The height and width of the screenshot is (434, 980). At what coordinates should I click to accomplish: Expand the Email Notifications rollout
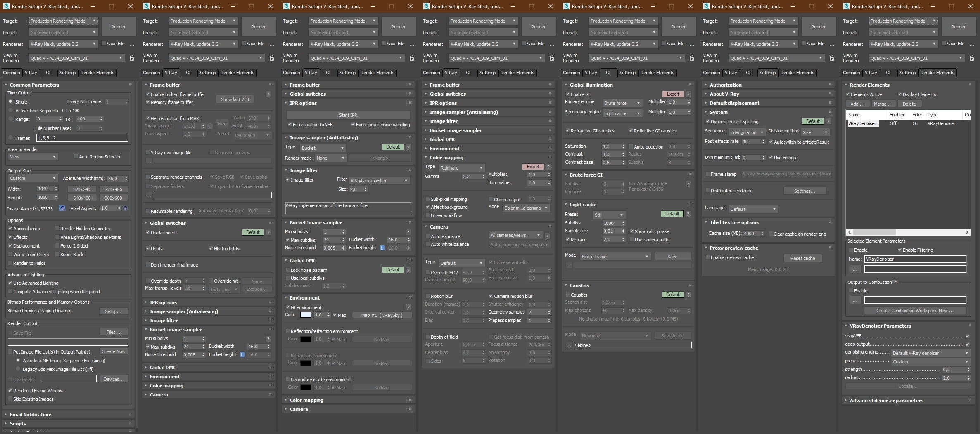pyautogui.click(x=31, y=414)
